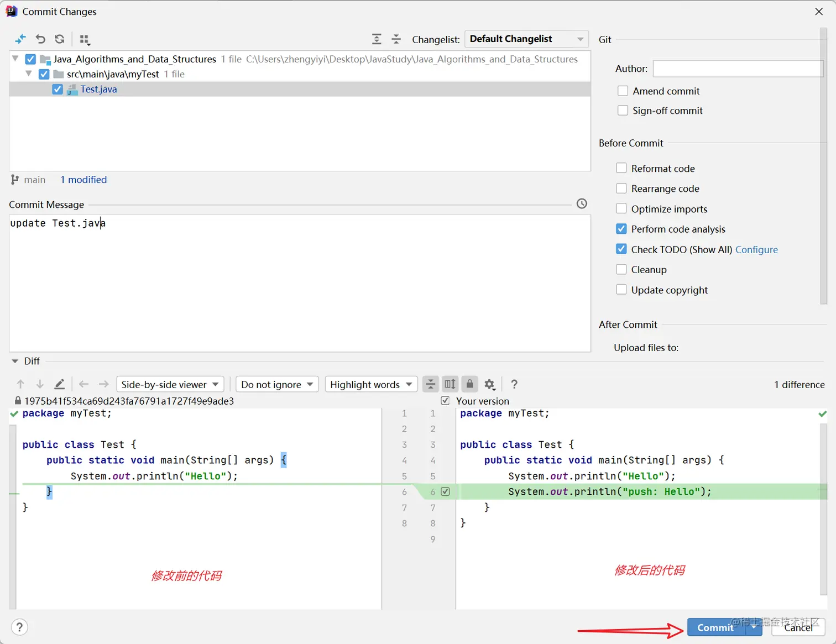This screenshot has height=644, width=836.
Task: Toggle the Your version checkbox
Action: tap(445, 401)
